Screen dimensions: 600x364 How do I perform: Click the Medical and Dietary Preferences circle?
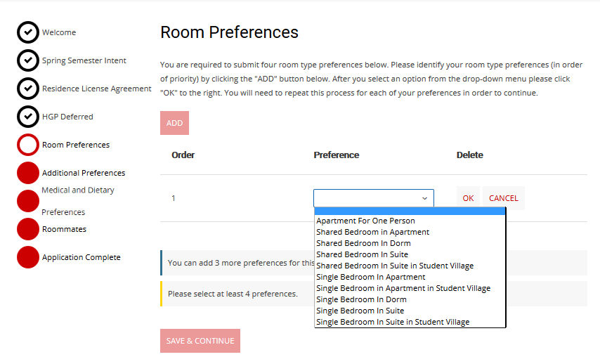point(27,201)
